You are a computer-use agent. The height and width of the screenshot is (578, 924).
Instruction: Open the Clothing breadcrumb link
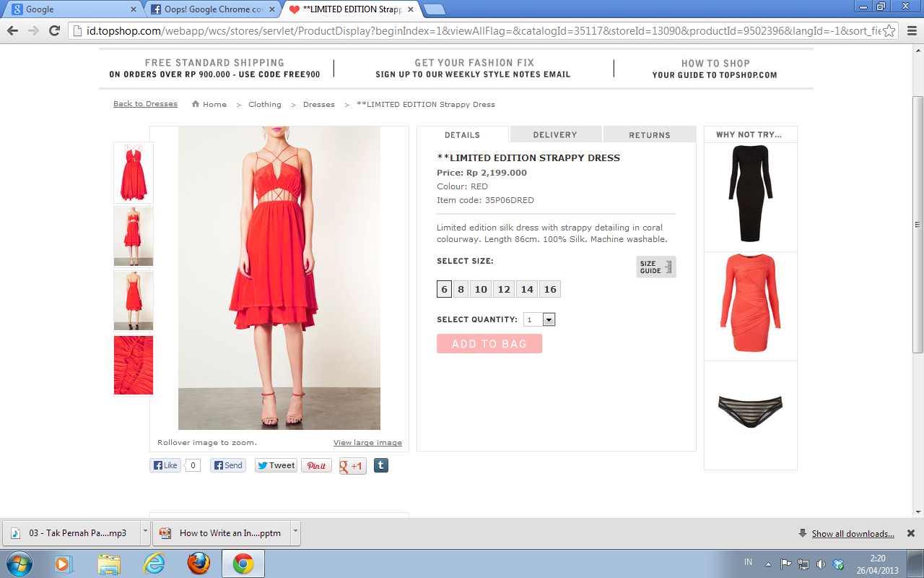point(265,104)
